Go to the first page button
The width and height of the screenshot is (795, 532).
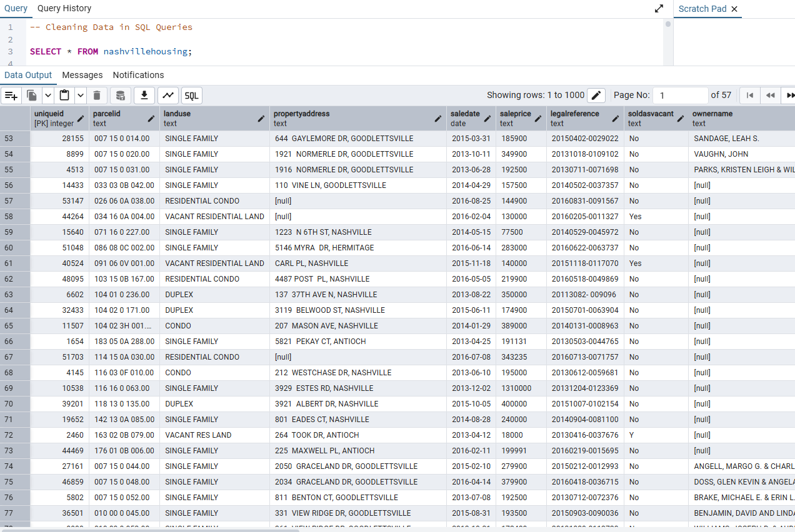click(x=749, y=96)
